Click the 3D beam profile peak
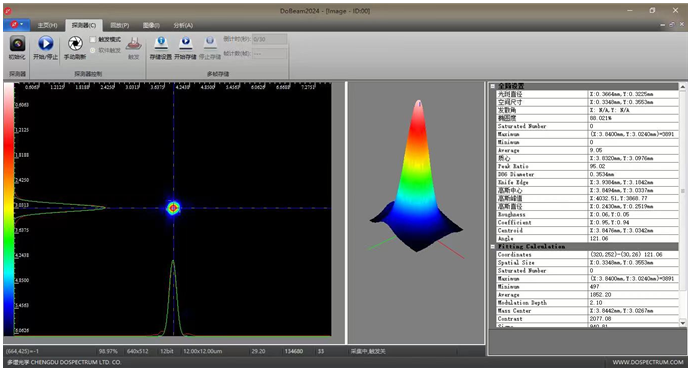This screenshot has width=693, height=372. pos(419,105)
